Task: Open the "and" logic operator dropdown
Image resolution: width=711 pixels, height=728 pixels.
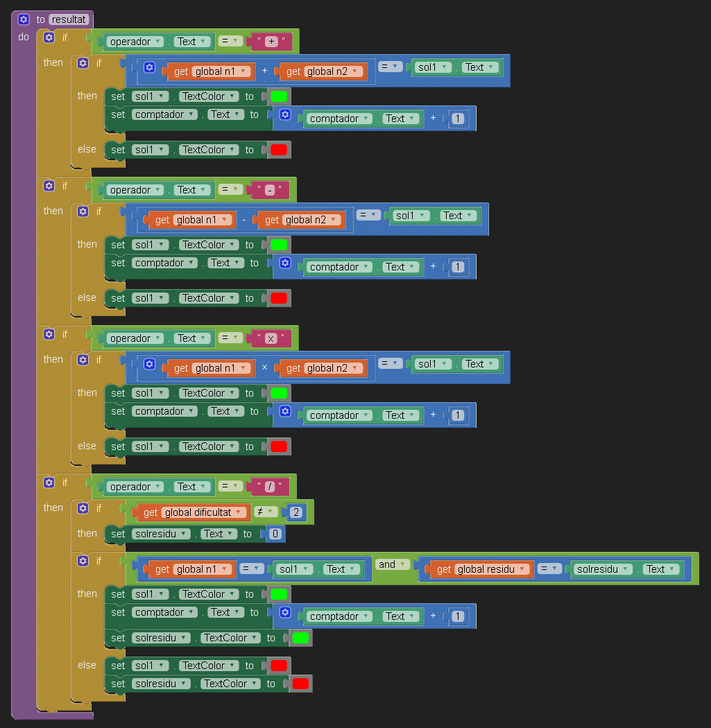Action: click(392, 564)
